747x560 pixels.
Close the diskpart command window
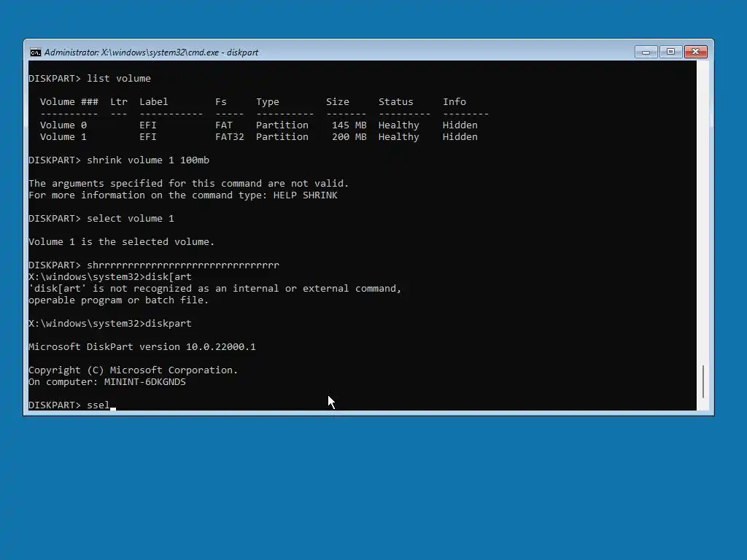click(x=695, y=52)
